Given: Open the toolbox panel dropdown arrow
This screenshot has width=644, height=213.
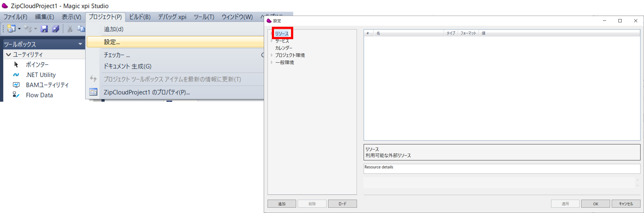Looking at the screenshot, I should tap(80, 44).
